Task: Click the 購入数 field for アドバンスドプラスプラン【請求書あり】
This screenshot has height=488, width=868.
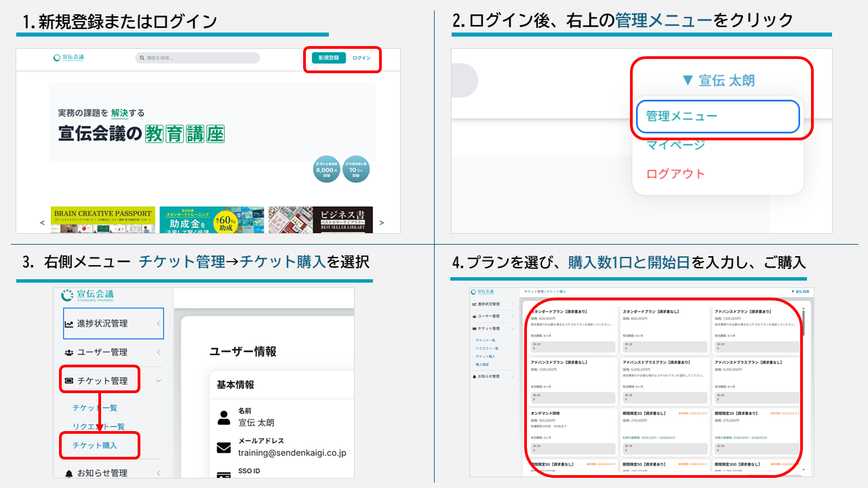Action: [665, 397]
